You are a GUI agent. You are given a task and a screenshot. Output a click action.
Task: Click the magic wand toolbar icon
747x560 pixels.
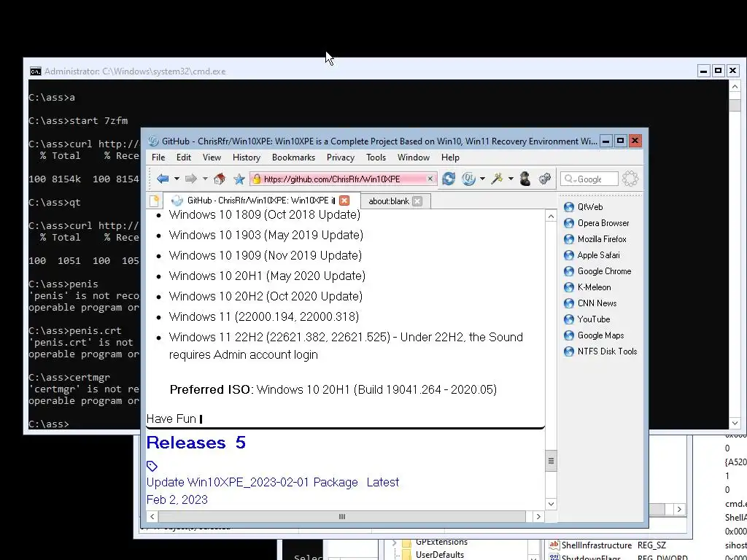coord(497,179)
